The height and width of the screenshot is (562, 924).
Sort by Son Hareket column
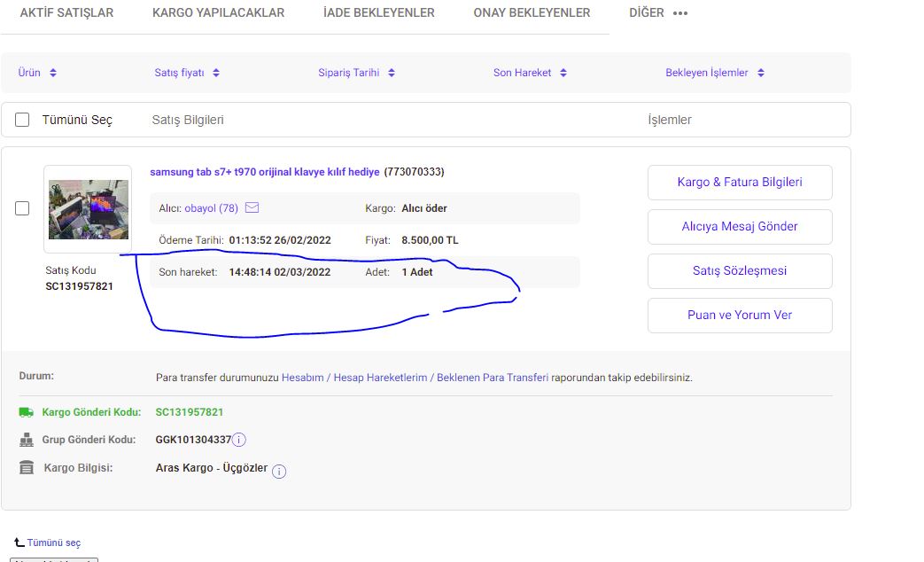coord(530,73)
